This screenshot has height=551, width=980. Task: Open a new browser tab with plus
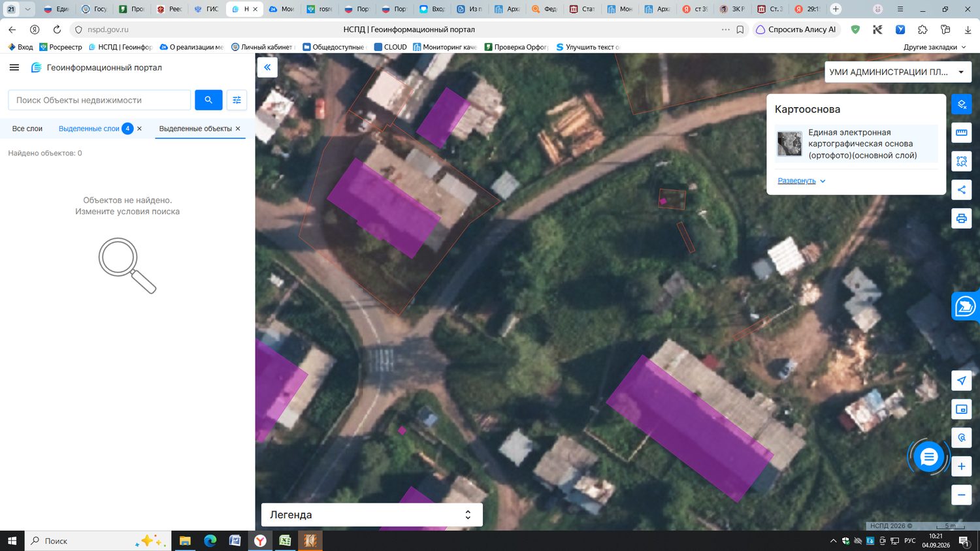click(x=836, y=9)
